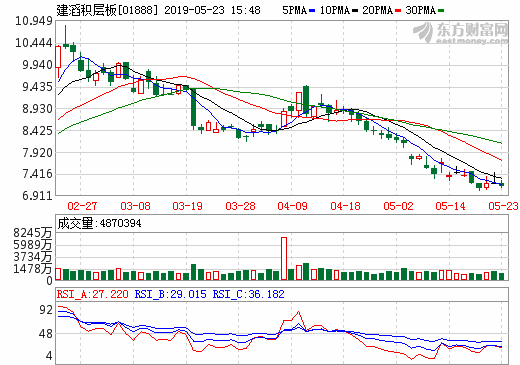The image size is (520, 365).
Task: Select the 5PMA legend label
Action: [294, 10]
